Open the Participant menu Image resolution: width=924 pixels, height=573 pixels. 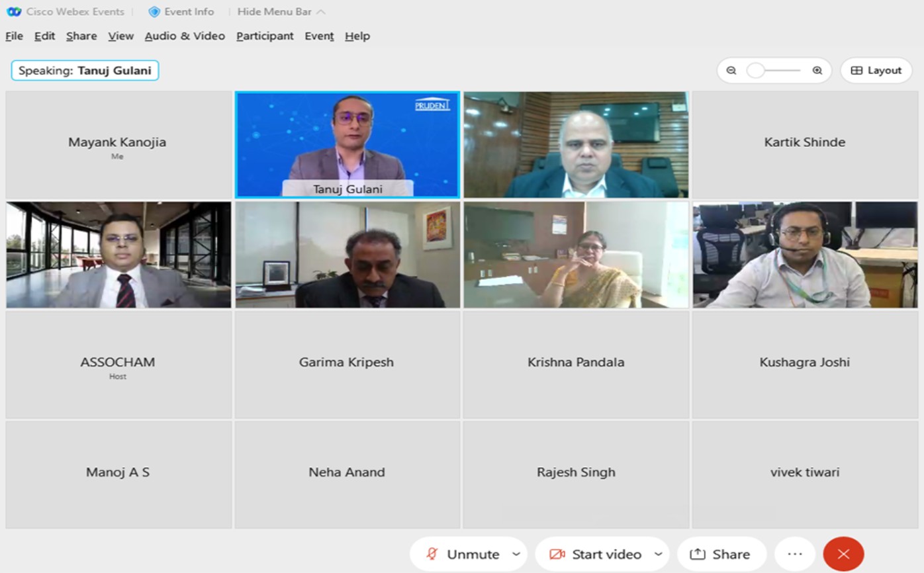(x=265, y=36)
